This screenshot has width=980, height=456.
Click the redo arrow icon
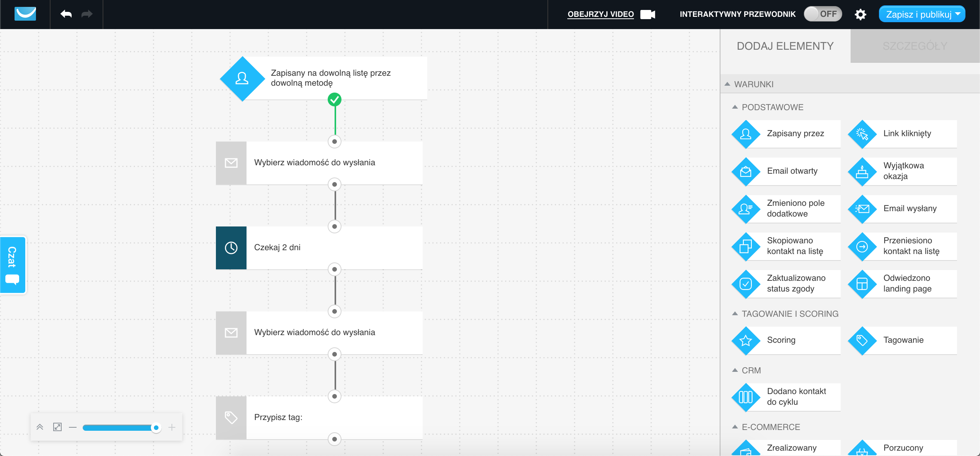[x=87, y=14]
